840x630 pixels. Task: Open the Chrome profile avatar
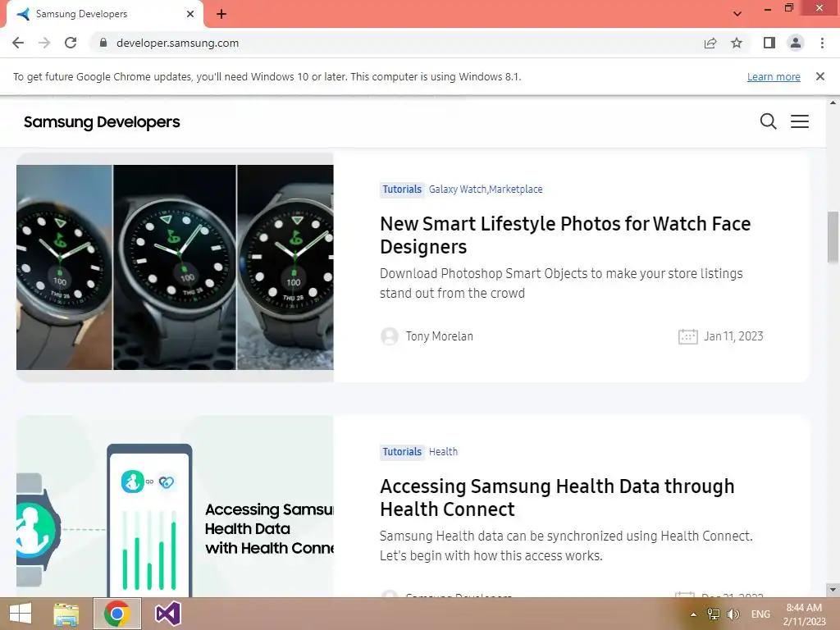coord(796,43)
